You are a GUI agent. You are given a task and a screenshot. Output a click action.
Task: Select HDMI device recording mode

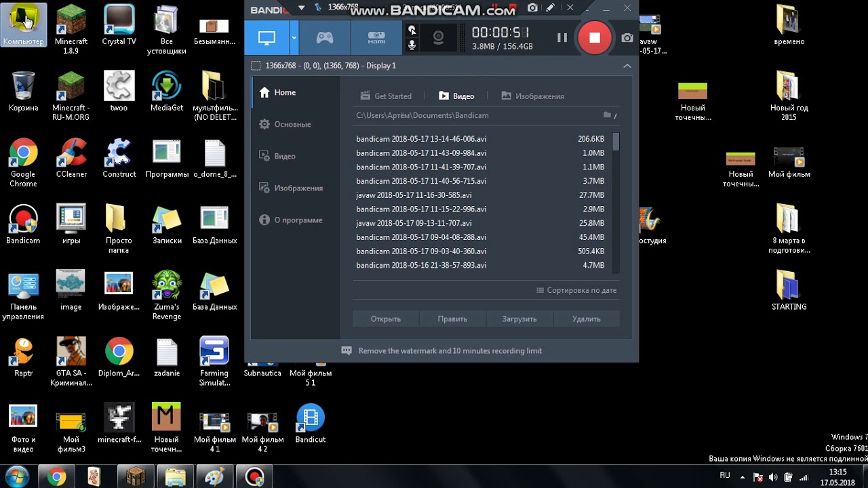[x=376, y=37]
